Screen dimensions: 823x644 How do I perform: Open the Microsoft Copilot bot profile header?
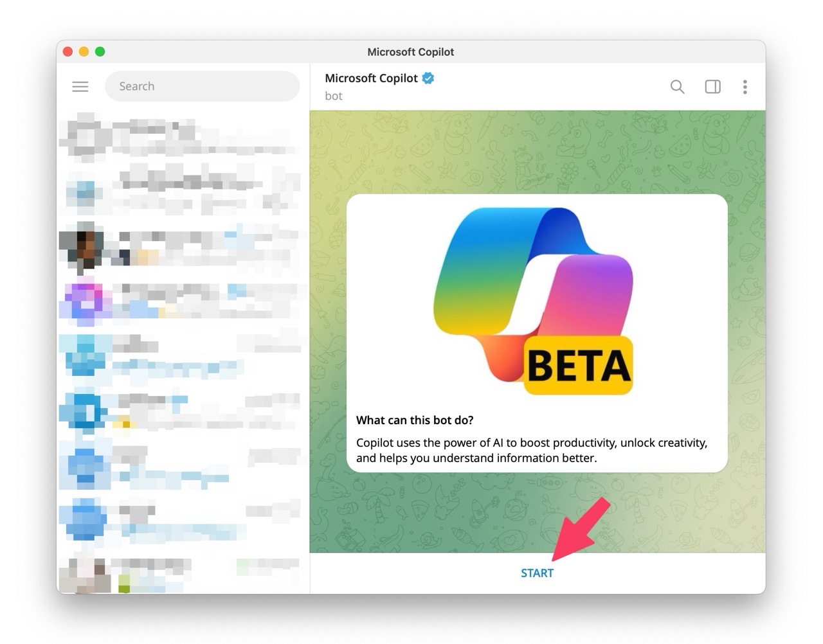pyautogui.click(x=379, y=86)
